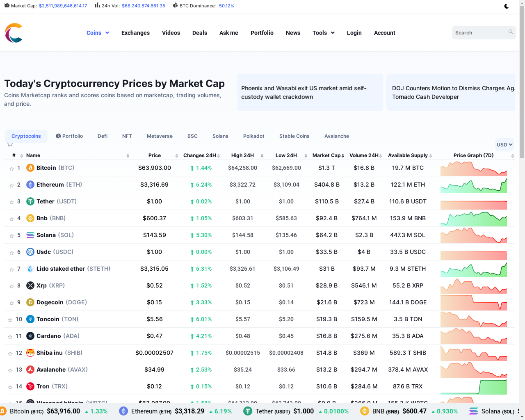525x420 pixels.
Task: Open the Exchanges page
Action: click(x=135, y=33)
